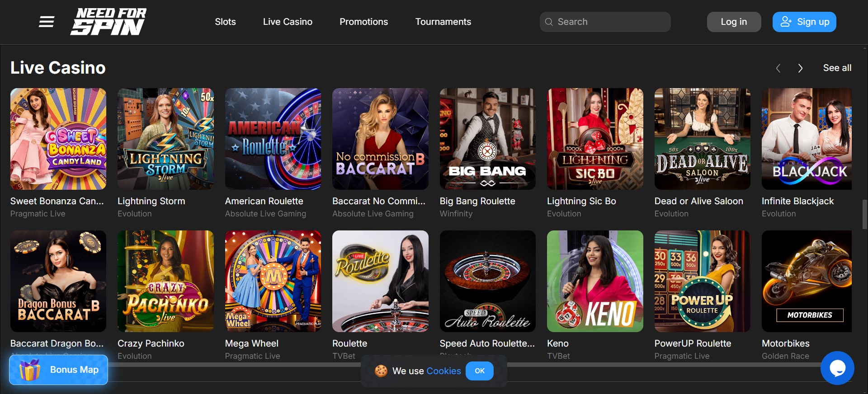Click the Dead or Alive Saloon title
The width and height of the screenshot is (868, 394).
(x=699, y=201)
